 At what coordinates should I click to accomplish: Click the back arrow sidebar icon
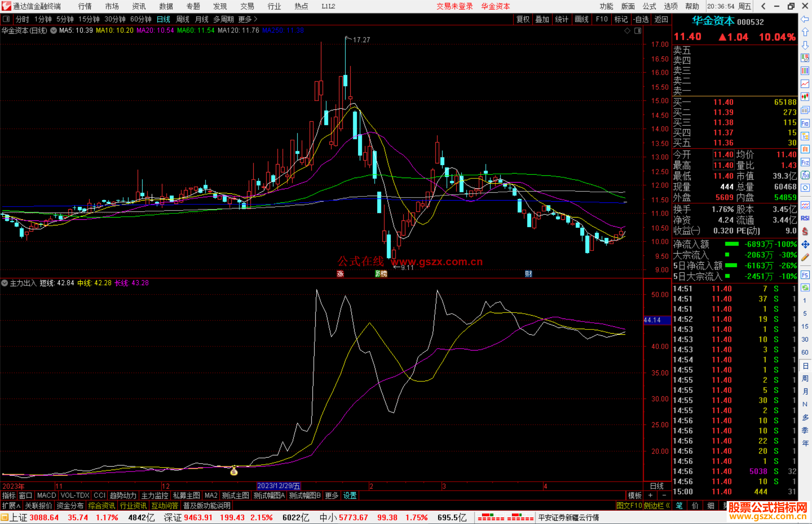805,19
